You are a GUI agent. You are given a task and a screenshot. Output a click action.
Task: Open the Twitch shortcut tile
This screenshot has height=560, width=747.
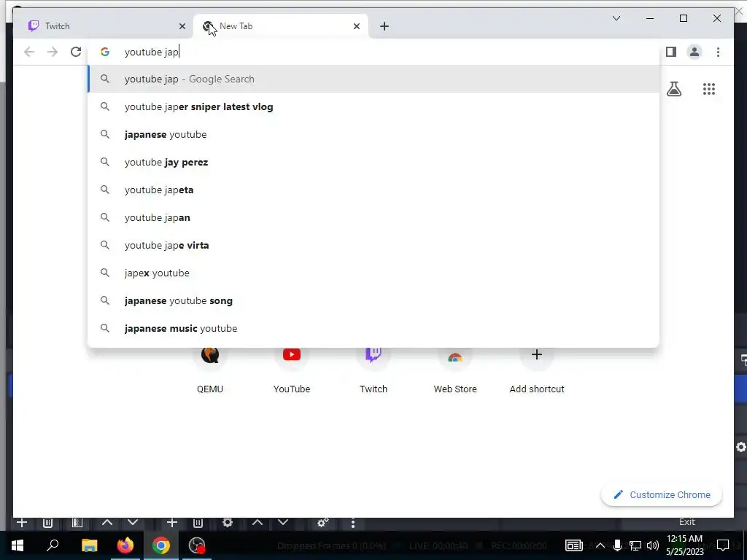pos(373,371)
